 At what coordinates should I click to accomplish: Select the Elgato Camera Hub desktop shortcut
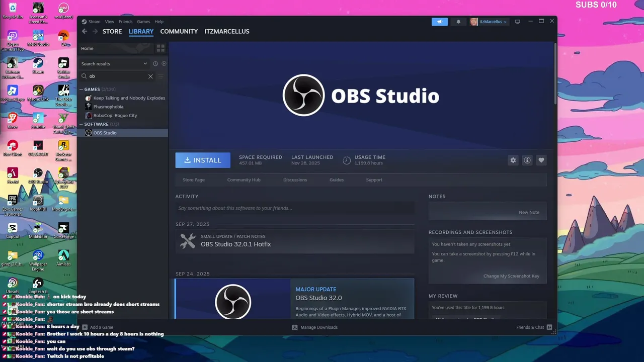pos(13,40)
